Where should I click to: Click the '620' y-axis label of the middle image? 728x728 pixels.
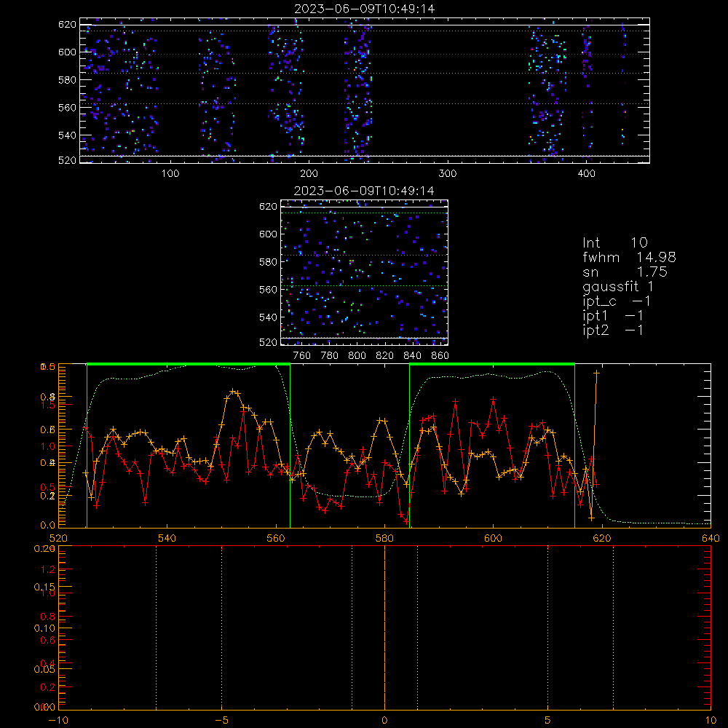(269, 206)
